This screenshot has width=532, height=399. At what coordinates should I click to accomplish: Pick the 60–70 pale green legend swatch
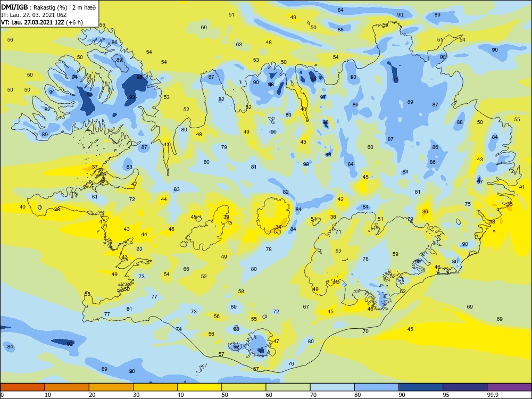click(x=288, y=387)
